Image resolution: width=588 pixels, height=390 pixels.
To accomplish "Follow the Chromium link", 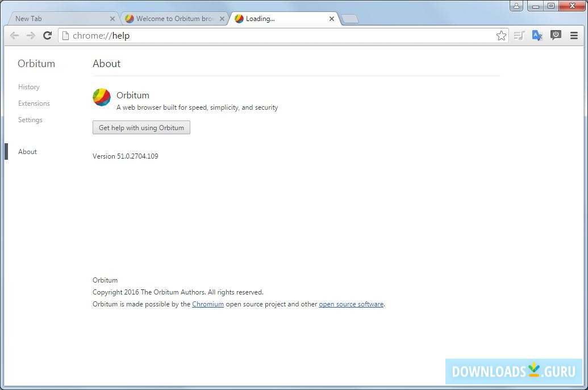I will [208, 304].
